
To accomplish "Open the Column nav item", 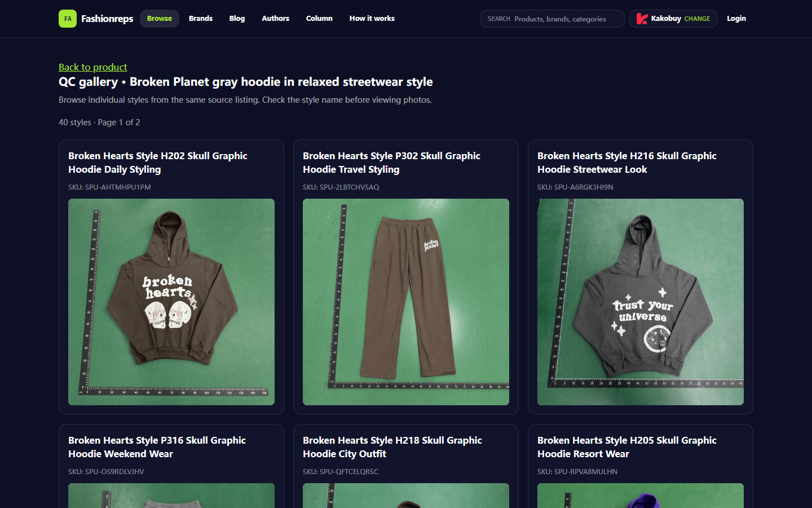I will pos(319,19).
